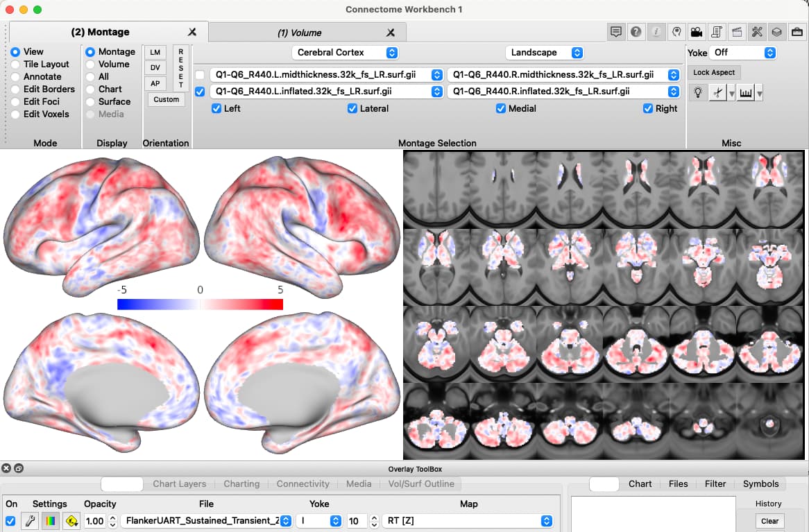809x532 pixels.
Task: Open the Connectivity tab
Action: (x=303, y=483)
